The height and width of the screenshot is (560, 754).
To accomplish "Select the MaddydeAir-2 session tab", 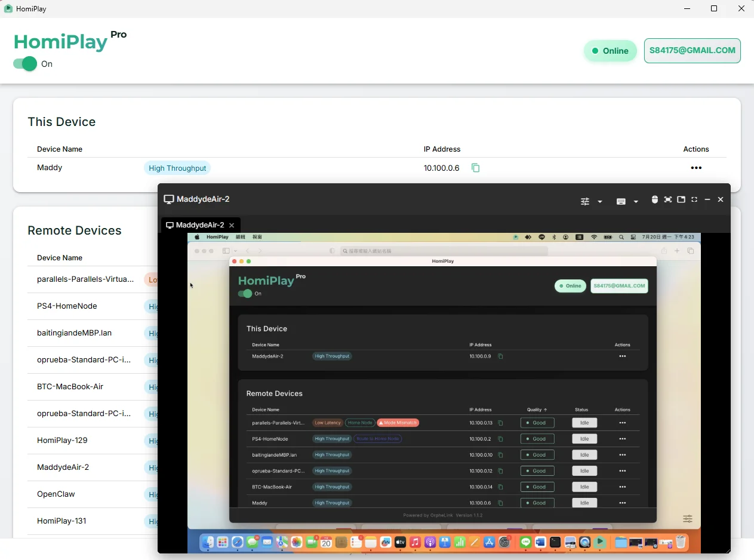I will [x=195, y=225].
